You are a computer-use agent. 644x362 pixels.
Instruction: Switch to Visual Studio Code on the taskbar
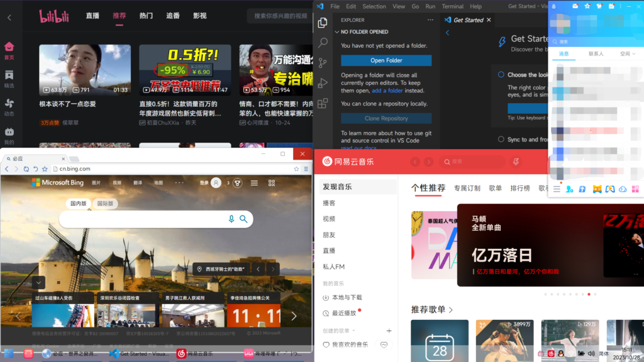139,353
